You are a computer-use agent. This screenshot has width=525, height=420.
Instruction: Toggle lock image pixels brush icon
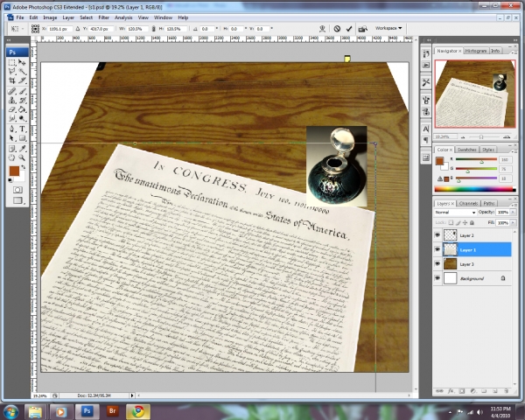[x=458, y=223]
